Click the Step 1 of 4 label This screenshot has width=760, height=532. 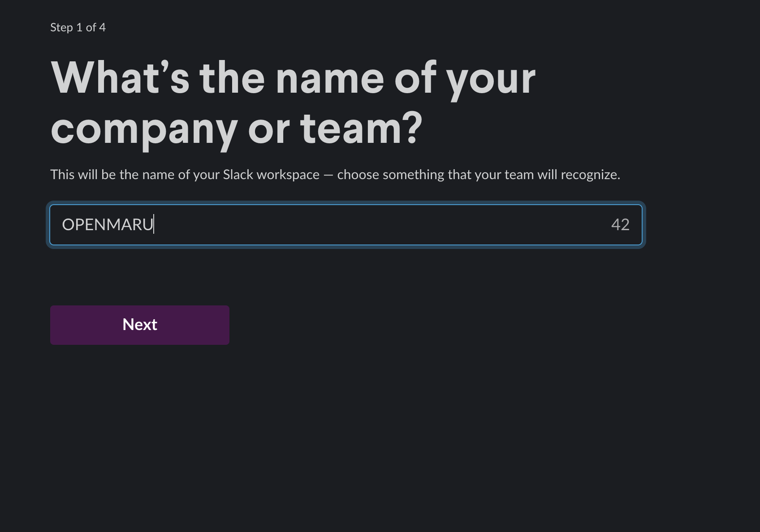point(78,28)
